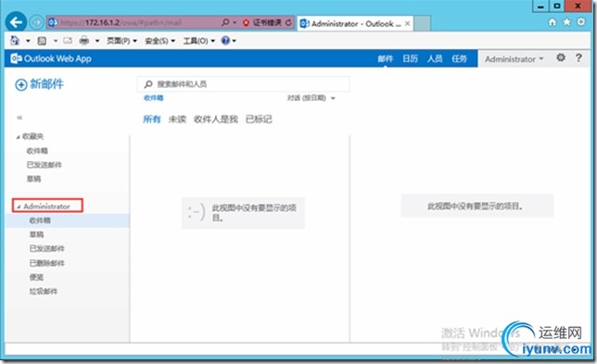
Task: Select the 已标记 filter
Action: (x=259, y=119)
